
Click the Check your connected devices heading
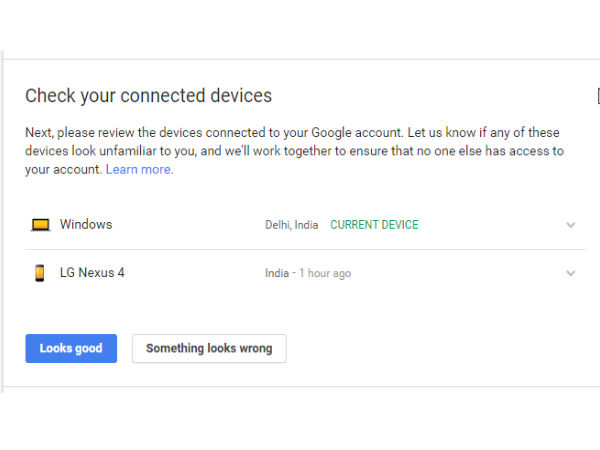(x=148, y=96)
